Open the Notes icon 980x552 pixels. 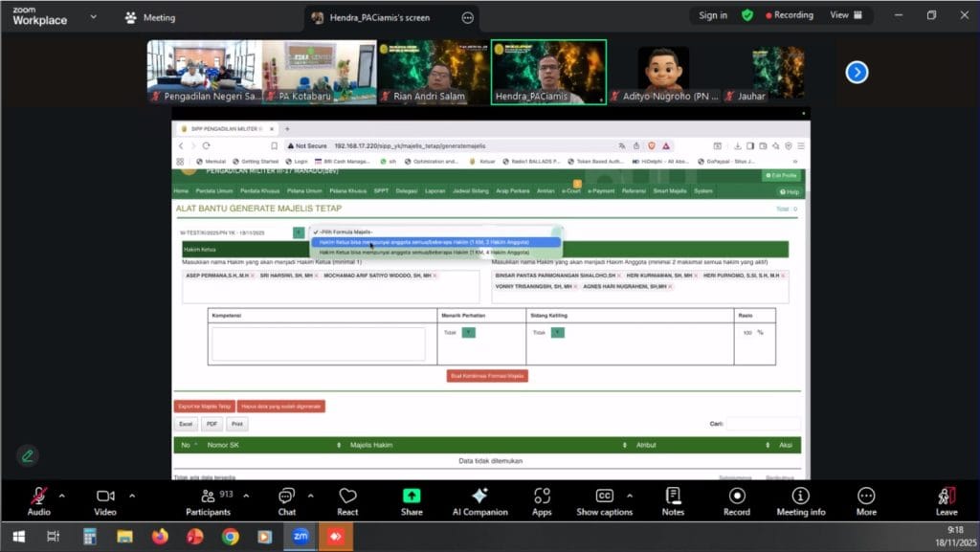coord(673,496)
